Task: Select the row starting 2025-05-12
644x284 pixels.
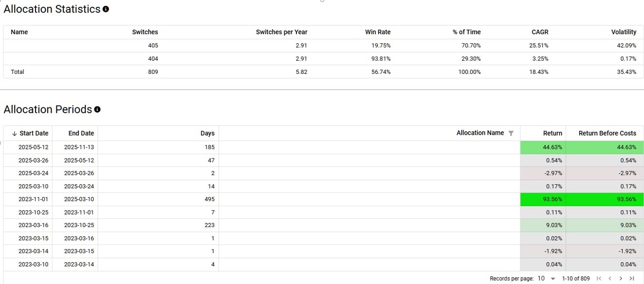Action: pos(34,147)
